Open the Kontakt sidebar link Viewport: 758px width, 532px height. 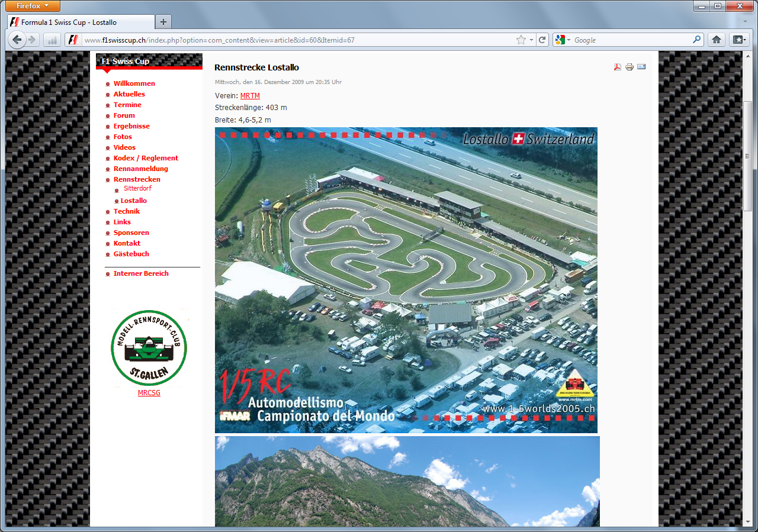(x=127, y=243)
